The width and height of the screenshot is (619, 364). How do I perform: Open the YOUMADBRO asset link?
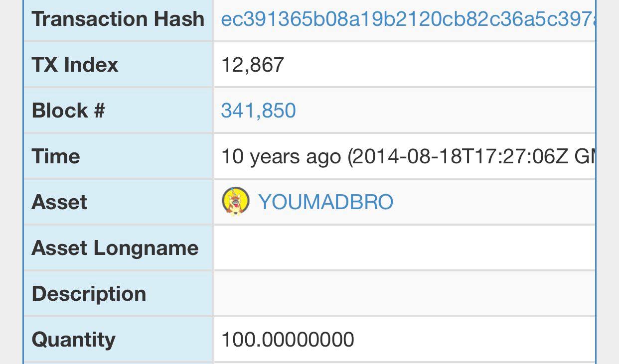[x=325, y=202]
